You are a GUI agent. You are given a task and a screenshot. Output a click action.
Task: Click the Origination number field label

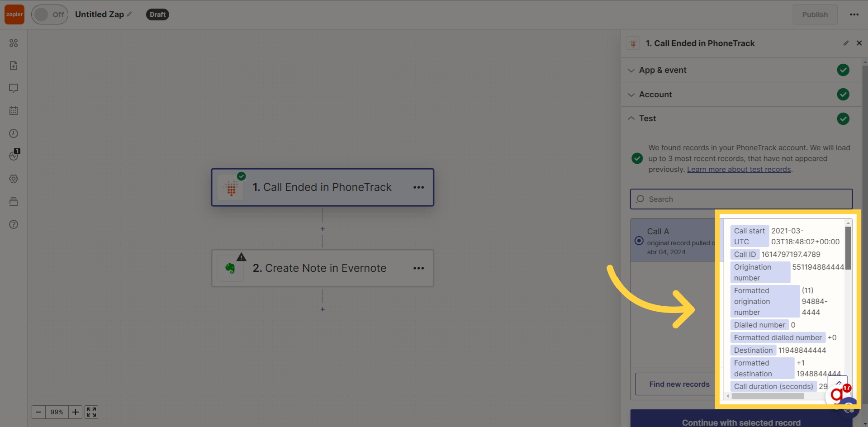pyautogui.click(x=760, y=272)
